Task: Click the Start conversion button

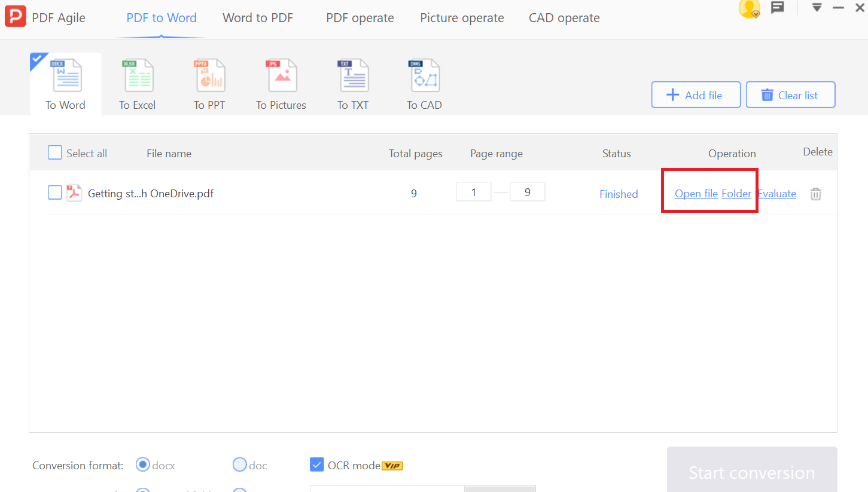Action: [752, 470]
